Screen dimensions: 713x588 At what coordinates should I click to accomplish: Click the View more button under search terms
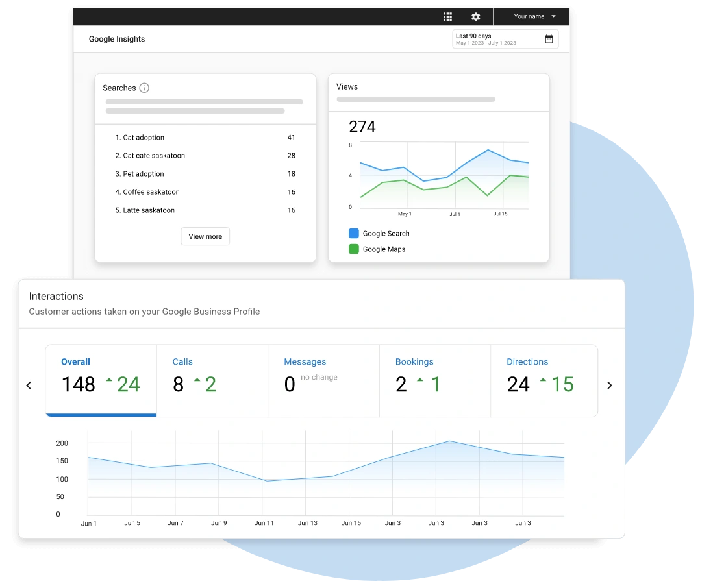click(205, 236)
